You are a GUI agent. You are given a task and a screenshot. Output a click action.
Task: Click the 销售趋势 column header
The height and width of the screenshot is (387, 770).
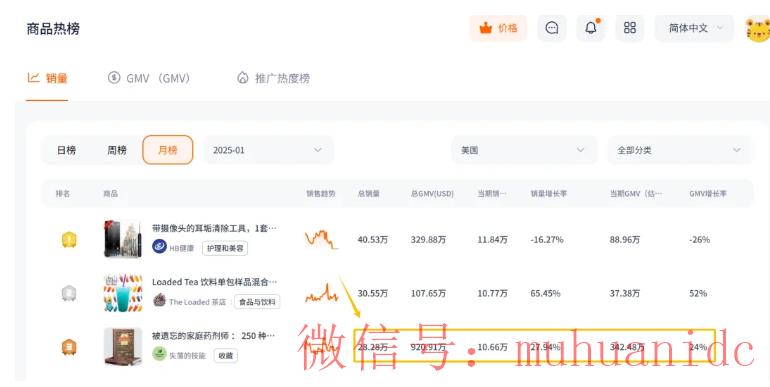point(321,194)
